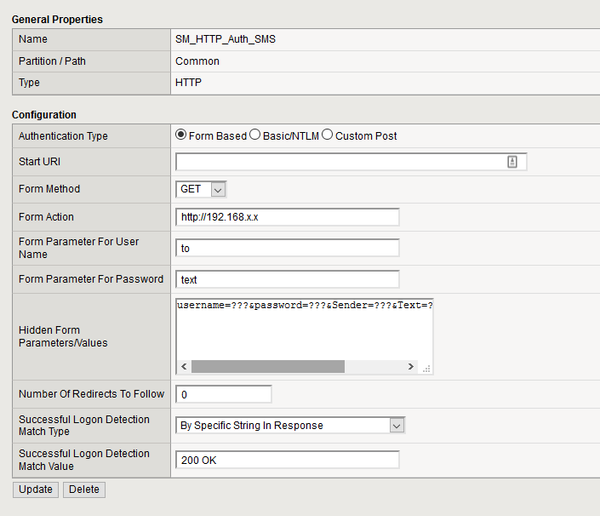600x516 pixels.
Task: Click empty scrollbar track right of the thumb
Action: tap(375, 367)
